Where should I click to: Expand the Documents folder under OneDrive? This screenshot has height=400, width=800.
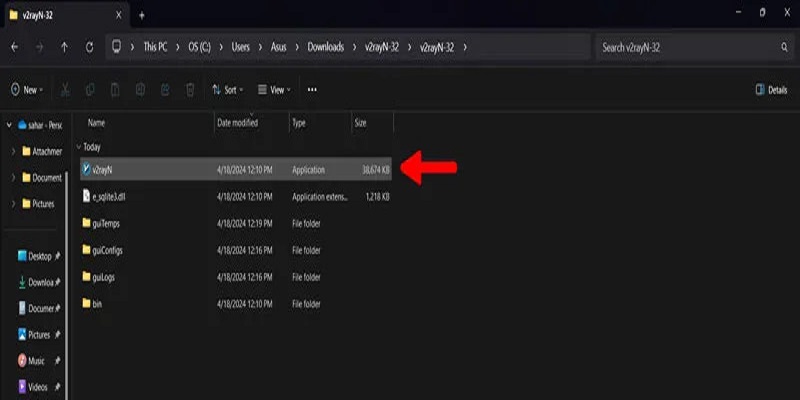click(13, 178)
